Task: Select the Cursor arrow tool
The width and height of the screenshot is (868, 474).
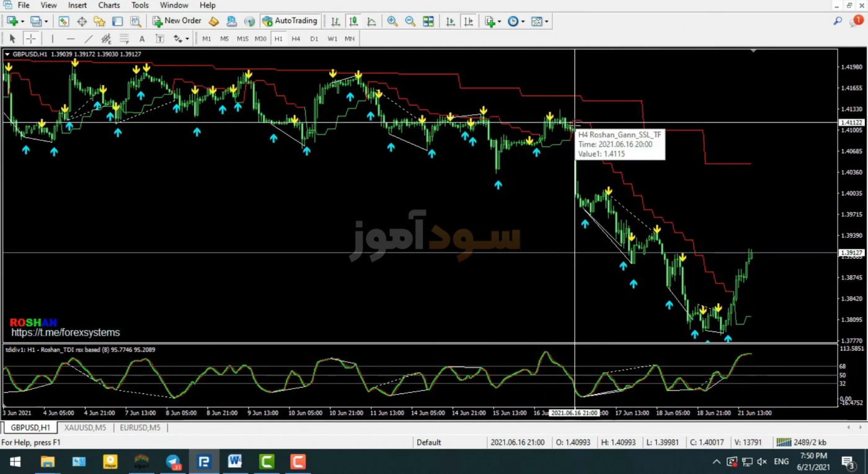Action: coord(12,38)
